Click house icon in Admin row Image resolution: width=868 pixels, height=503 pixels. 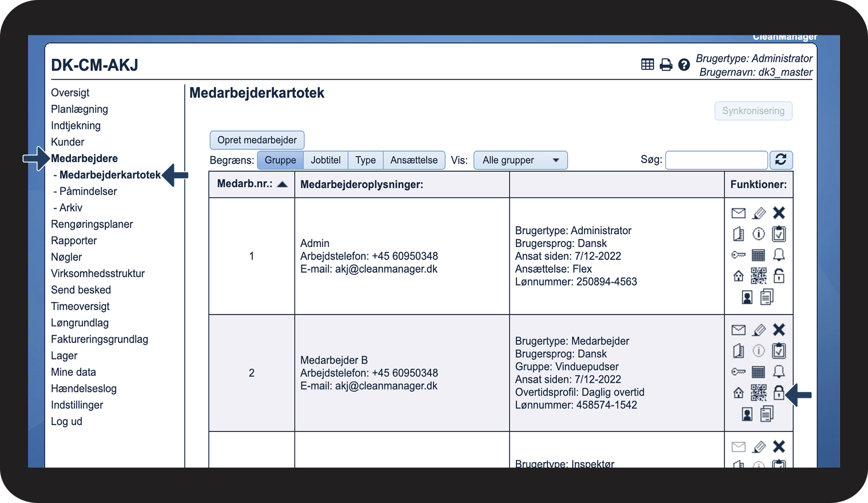click(738, 276)
